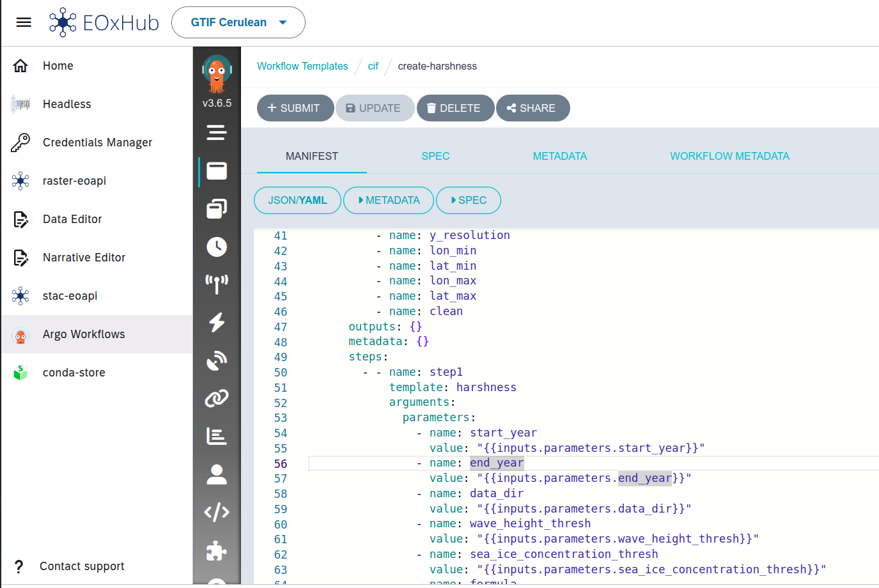
Task: Switch to the SPEC tab
Action: [435, 156]
